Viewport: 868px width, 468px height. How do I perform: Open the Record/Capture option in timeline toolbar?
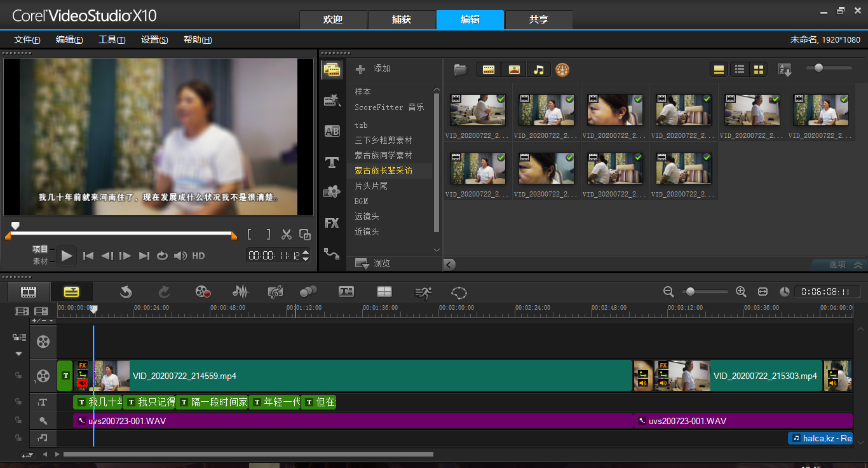click(x=203, y=292)
